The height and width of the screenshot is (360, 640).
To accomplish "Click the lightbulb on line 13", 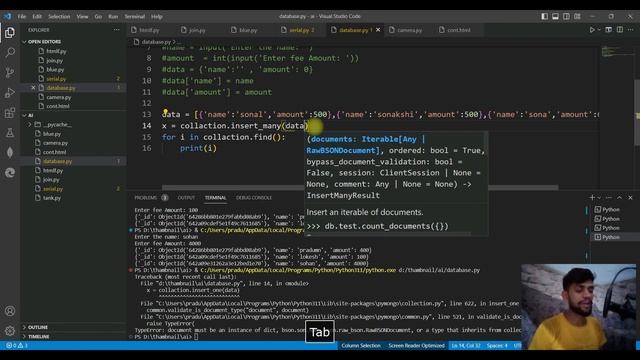I will point(165,111).
